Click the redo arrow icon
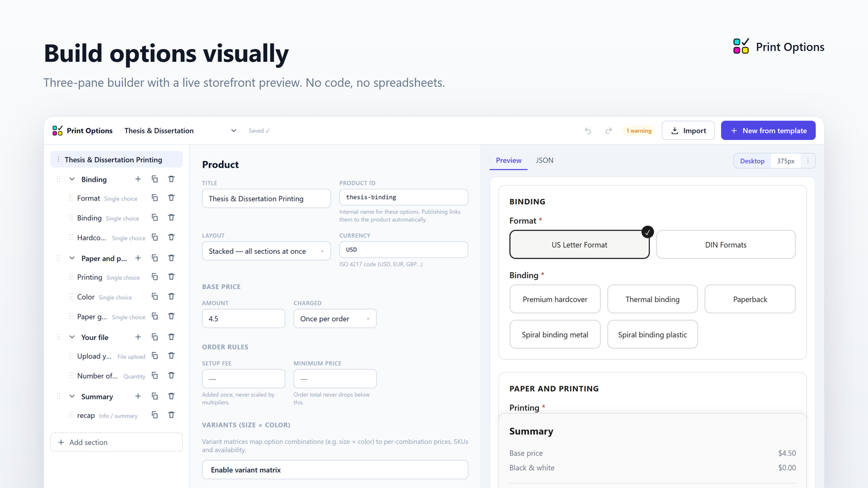The width and height of the screenshot is (868, 488). [x=609, y=131]
